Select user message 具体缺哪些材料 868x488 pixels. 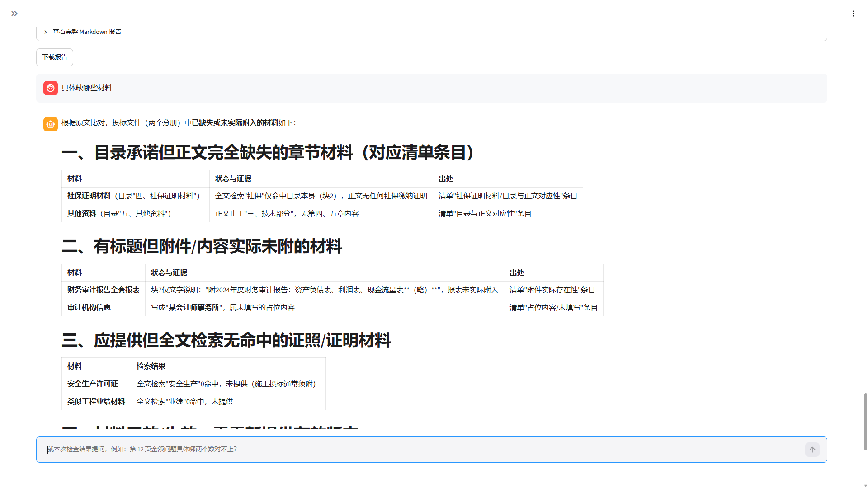click(x=87, y=88)
